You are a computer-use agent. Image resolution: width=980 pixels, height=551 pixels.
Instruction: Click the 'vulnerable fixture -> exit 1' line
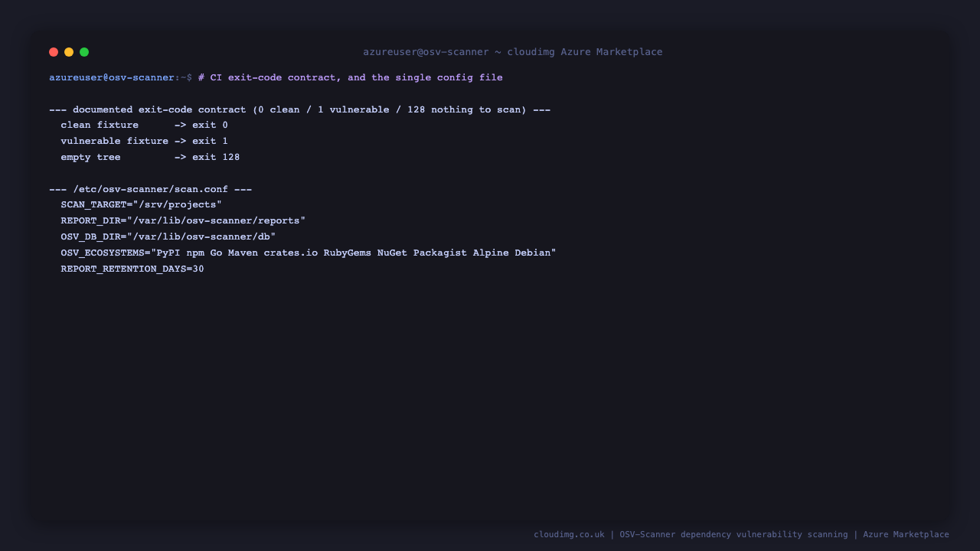coord(145,142)
